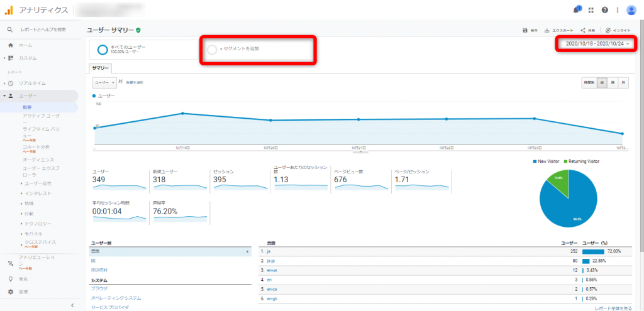
Task: Click the 10月19日 data point on chart
Action: click(x=182, y=113)
